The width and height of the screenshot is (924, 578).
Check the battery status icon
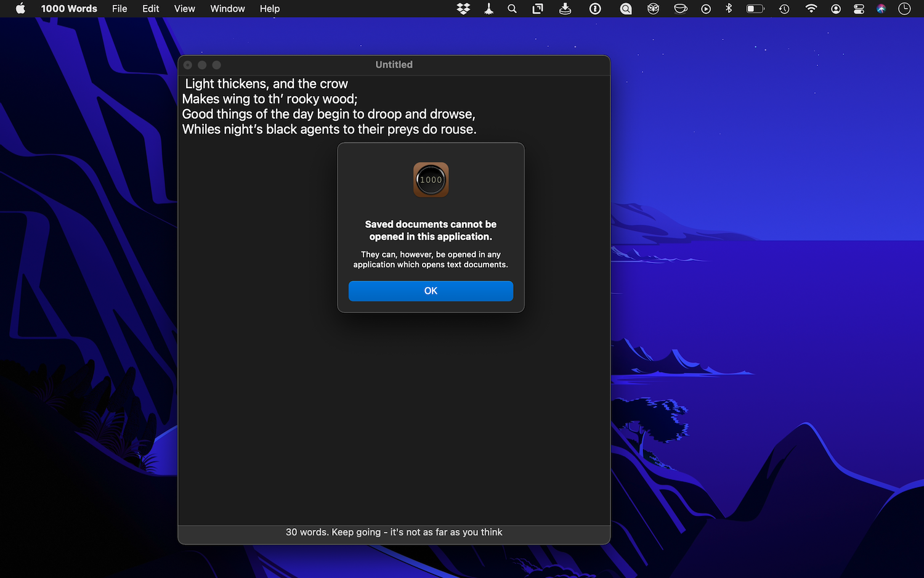pos(755,9)
